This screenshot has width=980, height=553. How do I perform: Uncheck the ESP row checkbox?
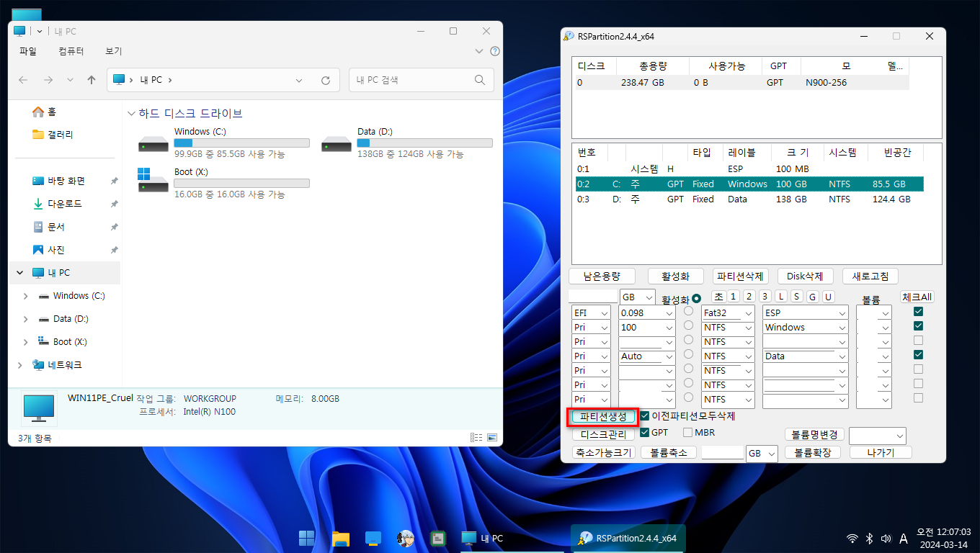pos(918,312)
